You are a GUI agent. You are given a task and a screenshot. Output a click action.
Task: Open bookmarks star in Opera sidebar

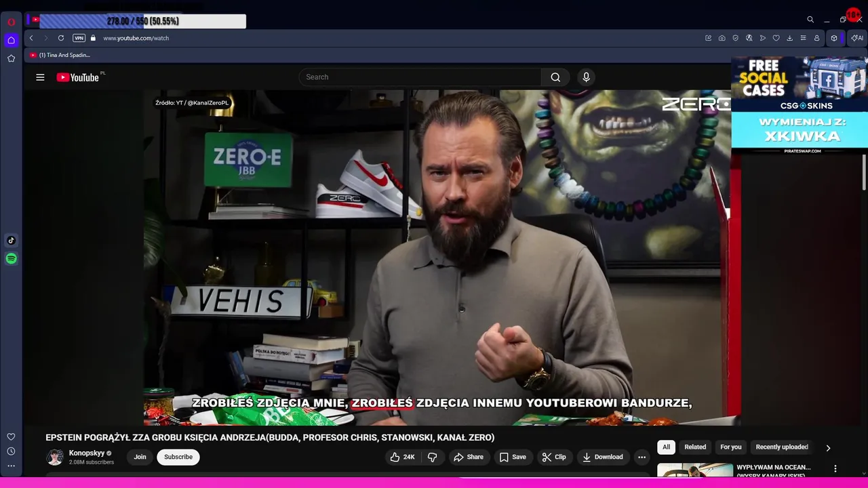(11, 58)
